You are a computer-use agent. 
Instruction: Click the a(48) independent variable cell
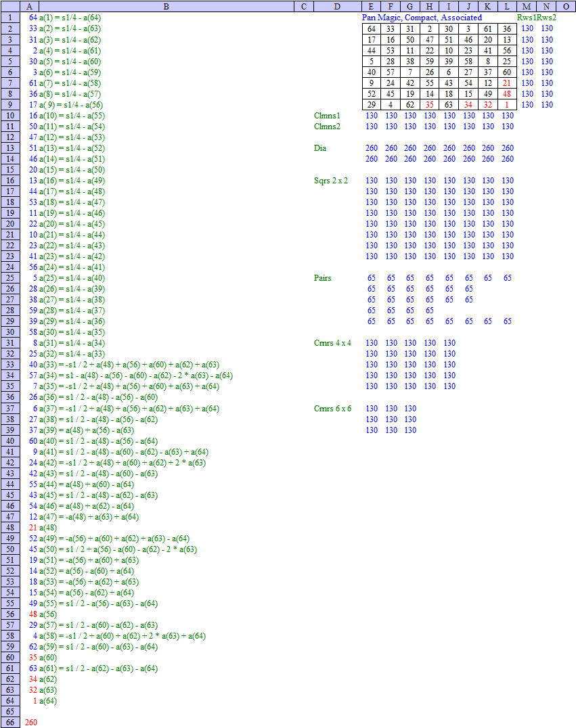(48, 528)
